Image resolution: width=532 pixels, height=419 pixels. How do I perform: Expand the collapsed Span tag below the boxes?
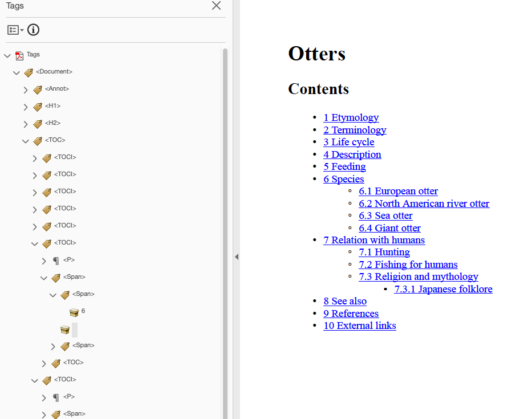click(x=52, y=346)
